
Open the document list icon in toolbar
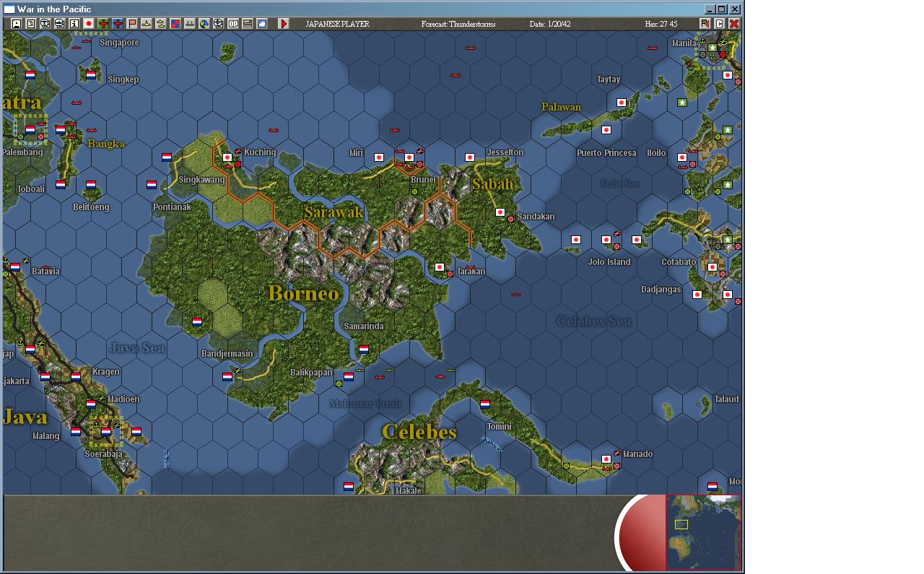[x=31, y=24]
